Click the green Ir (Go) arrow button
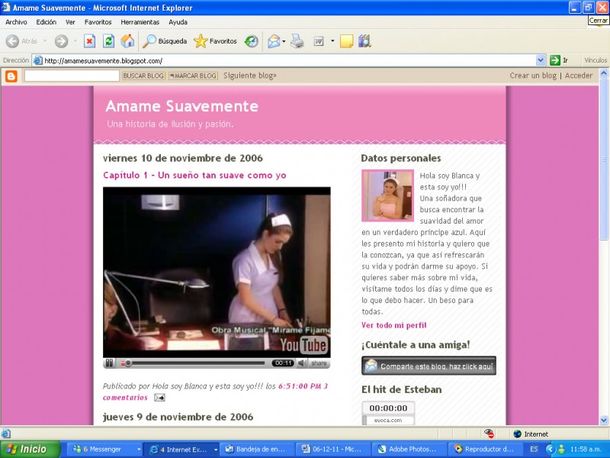This screenshot has height=458, width=610. click(555, 60)
